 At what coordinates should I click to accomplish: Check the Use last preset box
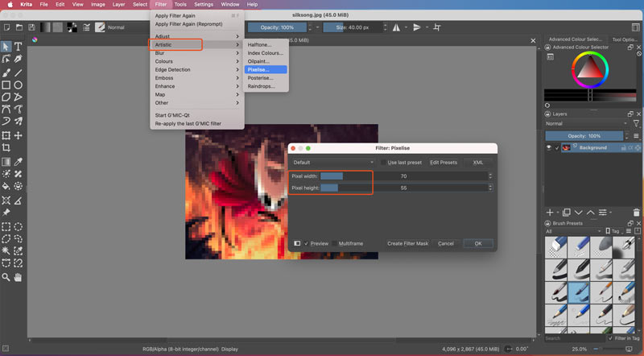383,163
